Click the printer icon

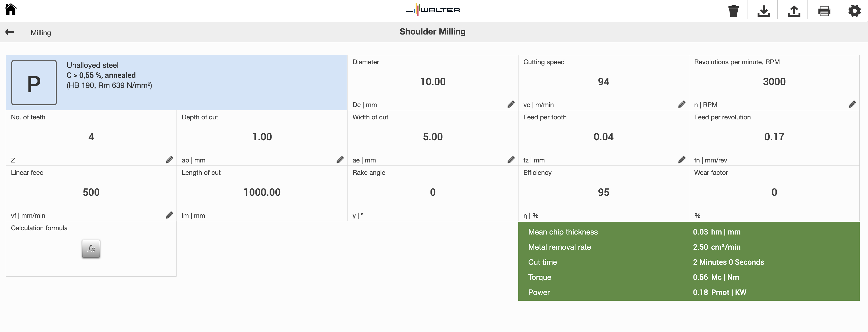pyautogui.click(x=824, y=11)
